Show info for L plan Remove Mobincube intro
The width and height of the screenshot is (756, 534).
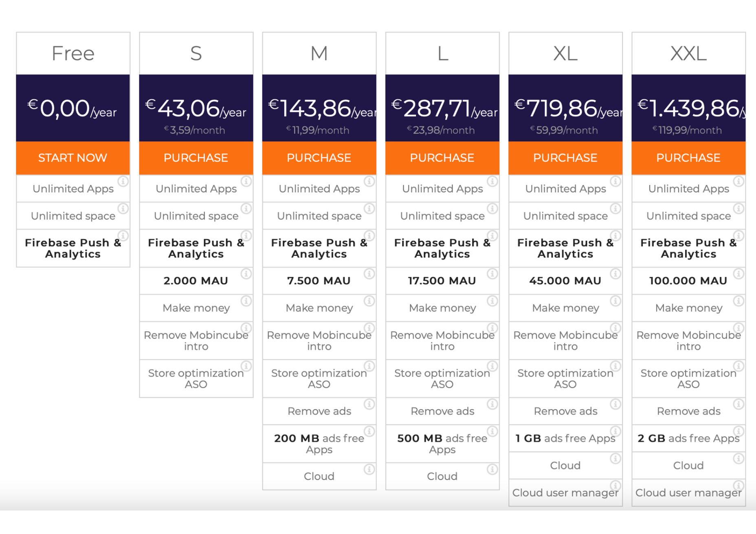click(492, 328)
